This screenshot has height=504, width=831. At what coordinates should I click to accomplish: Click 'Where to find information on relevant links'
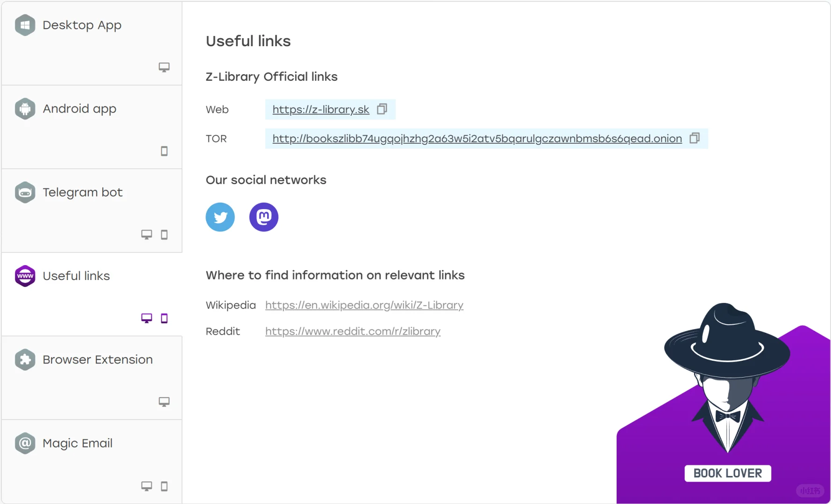(x=335, y=275)
